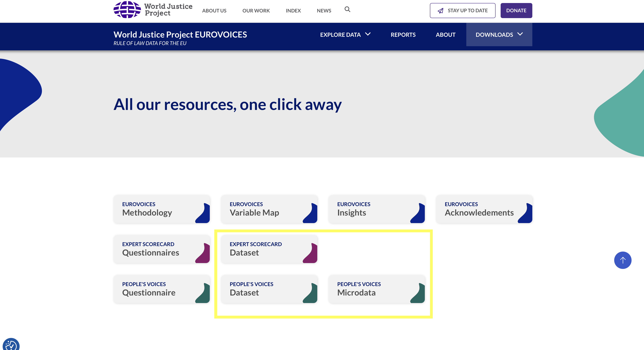Open the About Us menu

pos(214,11)
